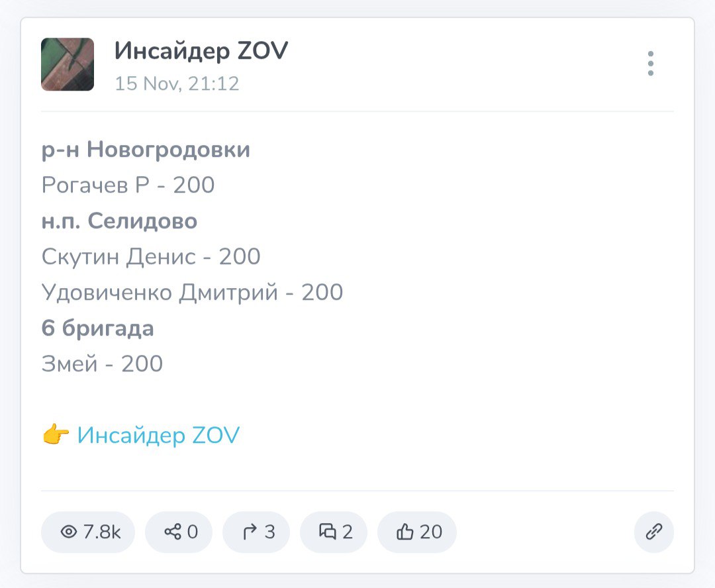Select the line Рогачев Р - 200

tap(128, 185)
